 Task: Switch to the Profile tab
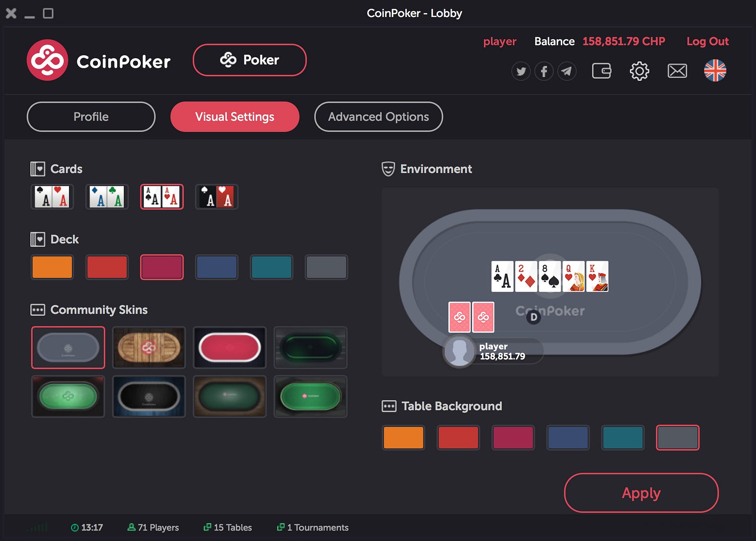tap(91, 117)
